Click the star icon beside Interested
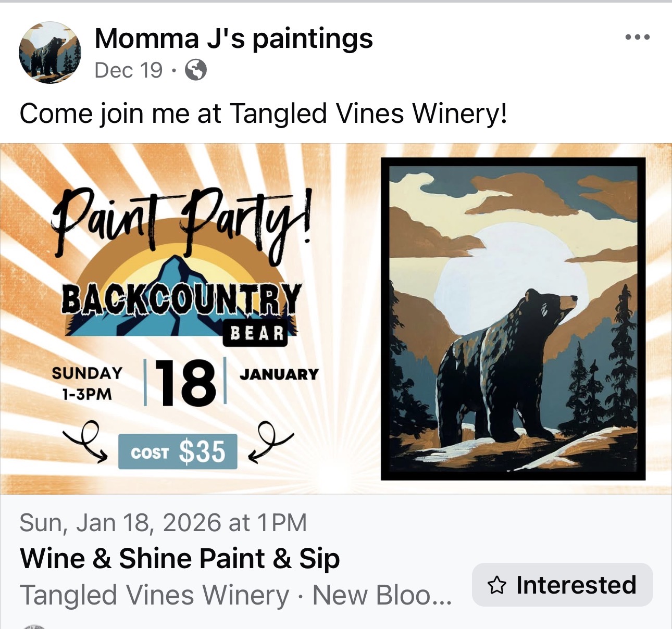The width and height of the screenshot is (672, 629). coord(497,585)
